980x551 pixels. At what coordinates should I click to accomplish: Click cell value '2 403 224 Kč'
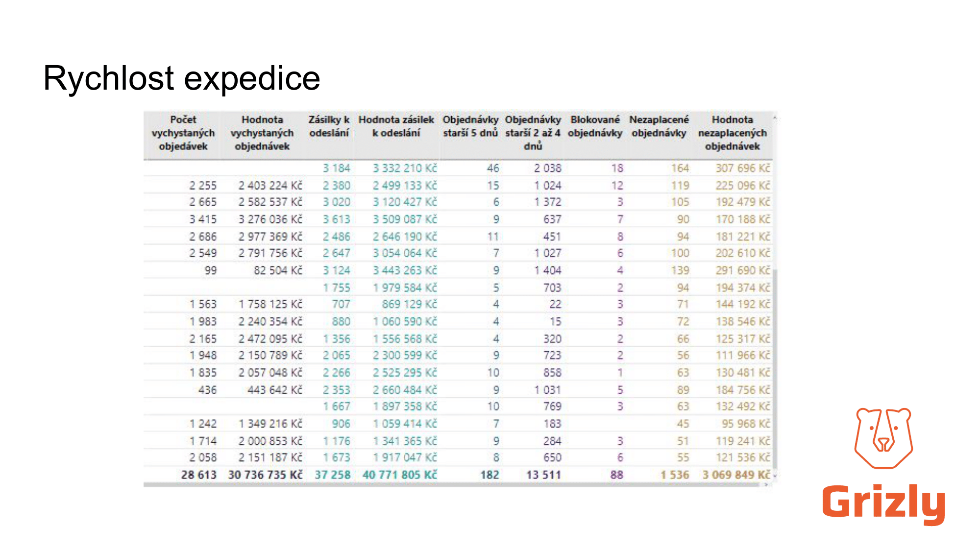[x=270, y=186]
